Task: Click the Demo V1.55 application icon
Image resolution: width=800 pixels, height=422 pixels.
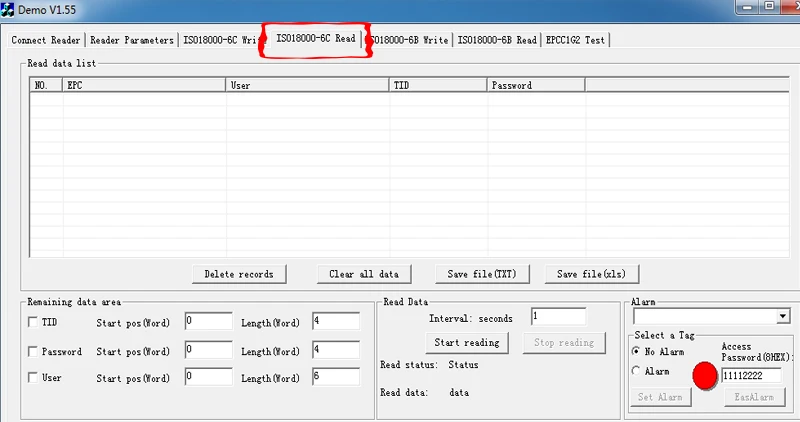Action: coord(7,10)
